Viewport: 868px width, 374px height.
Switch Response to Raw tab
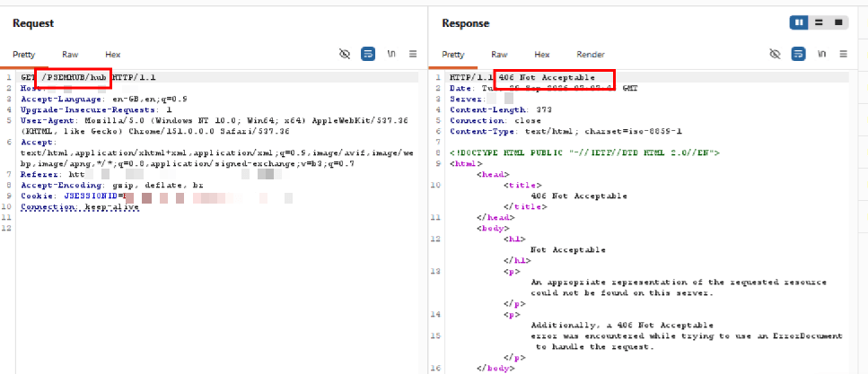click(499, 55)
